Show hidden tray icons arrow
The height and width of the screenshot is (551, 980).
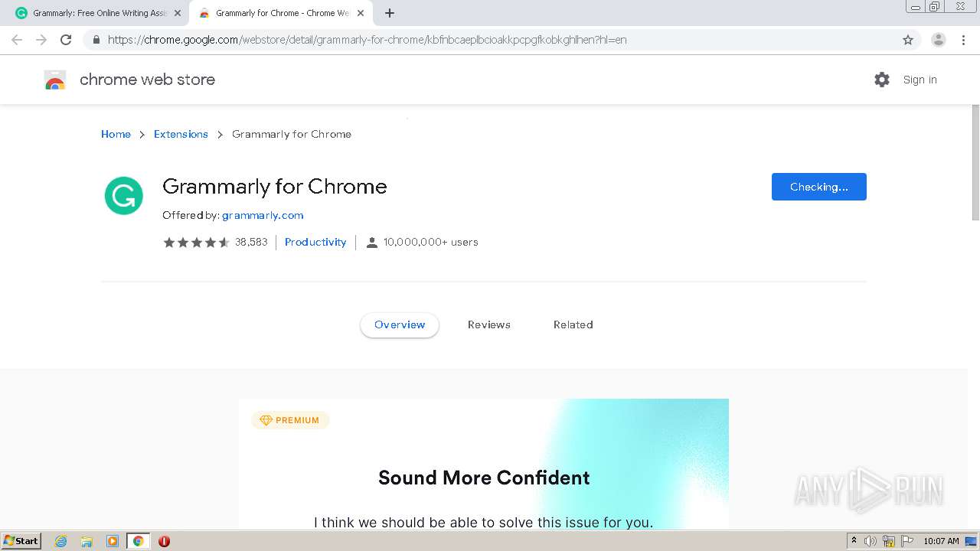[854, 540]
